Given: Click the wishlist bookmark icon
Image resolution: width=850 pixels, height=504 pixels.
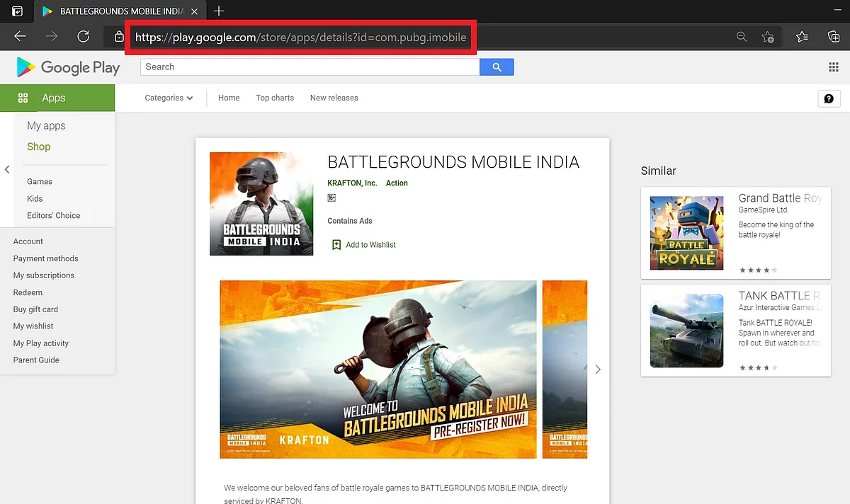Looking at the screenshot, I should click(x=336, y=245).
